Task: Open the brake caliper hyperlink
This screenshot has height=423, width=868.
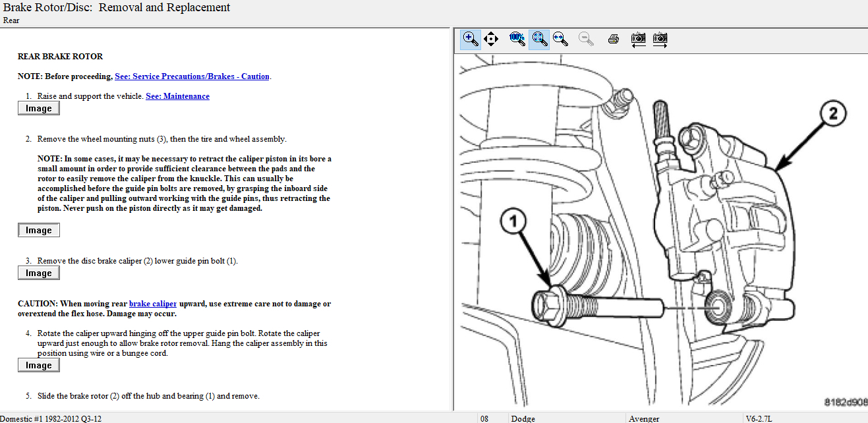Action: click(x=153, y=304)
